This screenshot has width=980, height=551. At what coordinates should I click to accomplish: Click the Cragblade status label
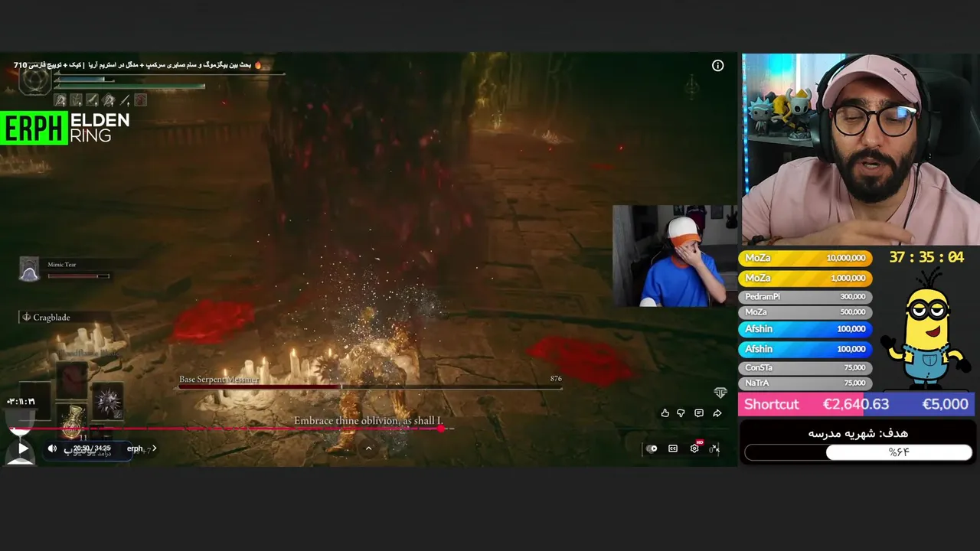(x=51, y=317)
